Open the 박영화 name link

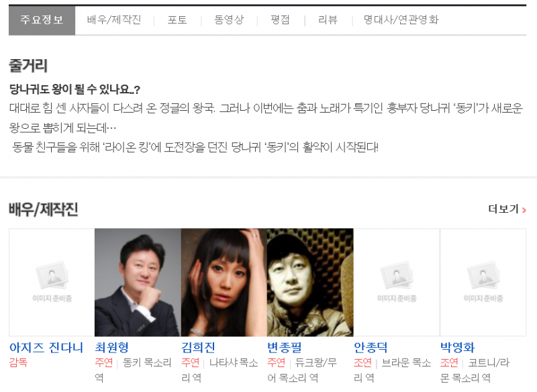click(x=458, y=348)
